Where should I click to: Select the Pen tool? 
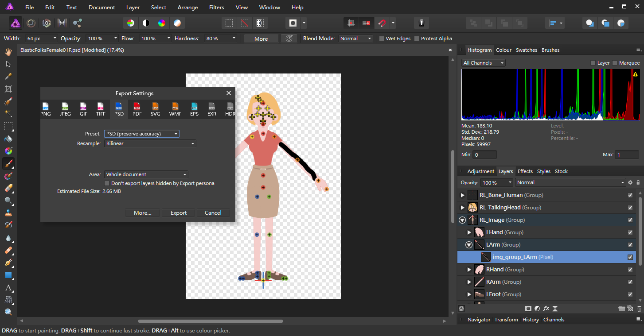(x=8, y=263)
